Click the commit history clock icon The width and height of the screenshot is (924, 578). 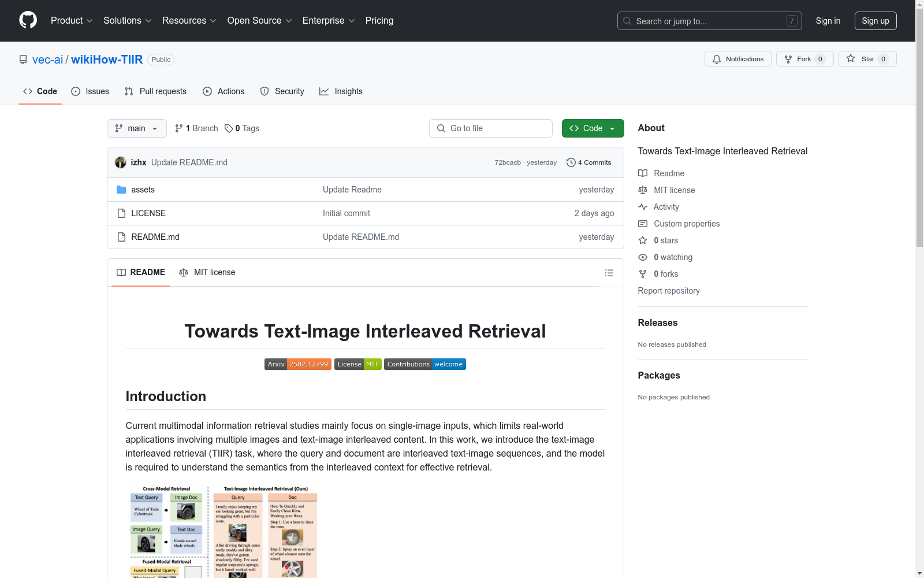coord(571,162)
